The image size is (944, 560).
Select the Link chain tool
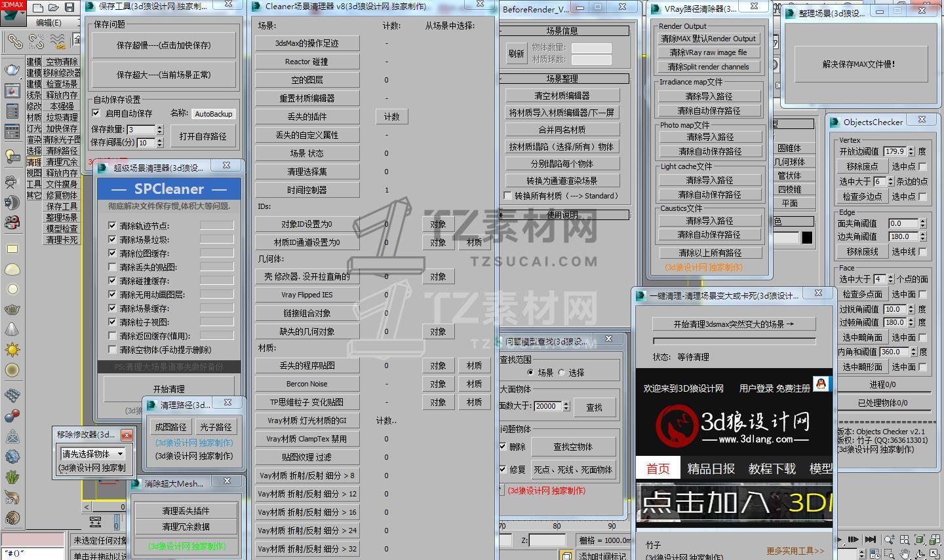(x=14, y=43)
